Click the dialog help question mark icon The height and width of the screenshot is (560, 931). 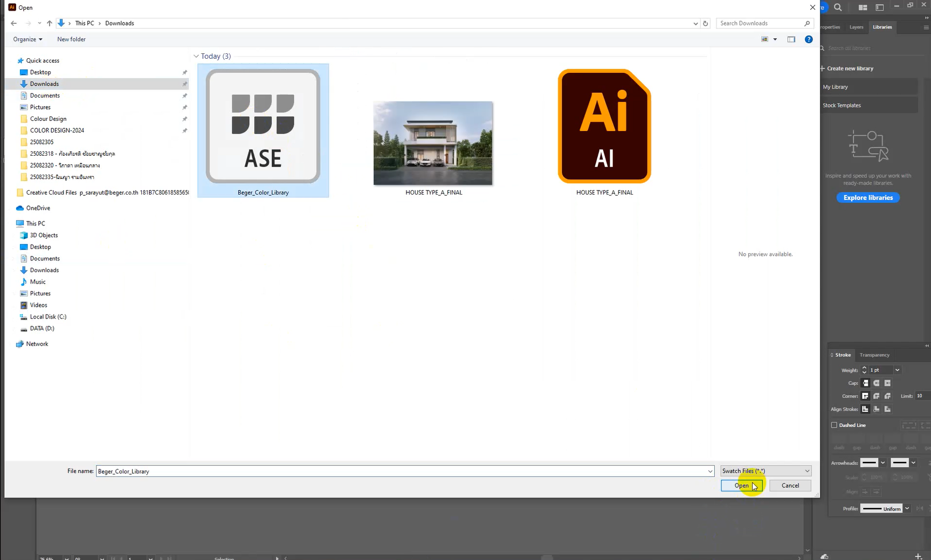808,39
